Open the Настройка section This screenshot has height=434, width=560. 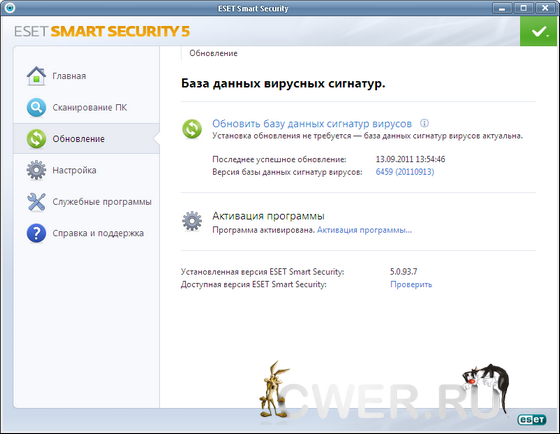point(86,170)
